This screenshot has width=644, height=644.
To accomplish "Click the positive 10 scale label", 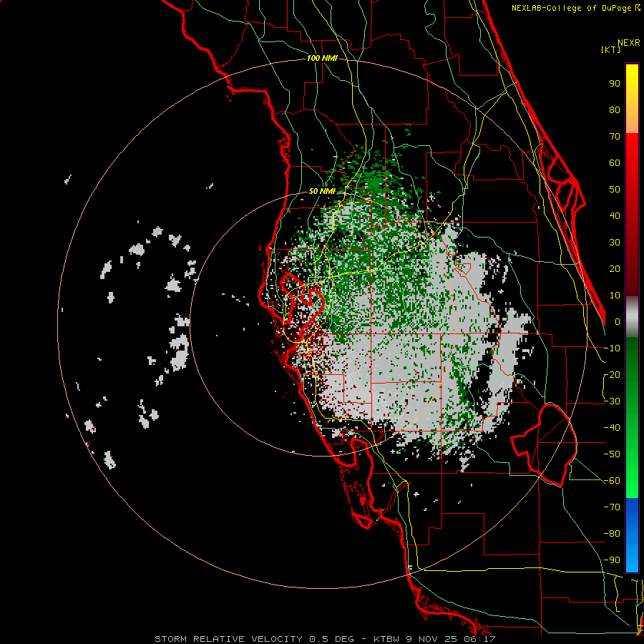I will tap(615, 296).
